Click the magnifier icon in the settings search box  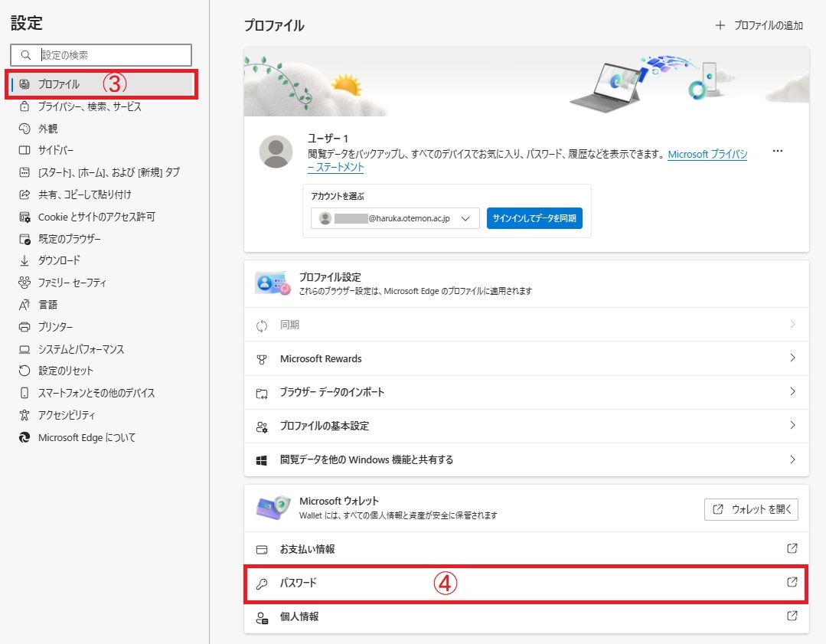click(25, 55)
